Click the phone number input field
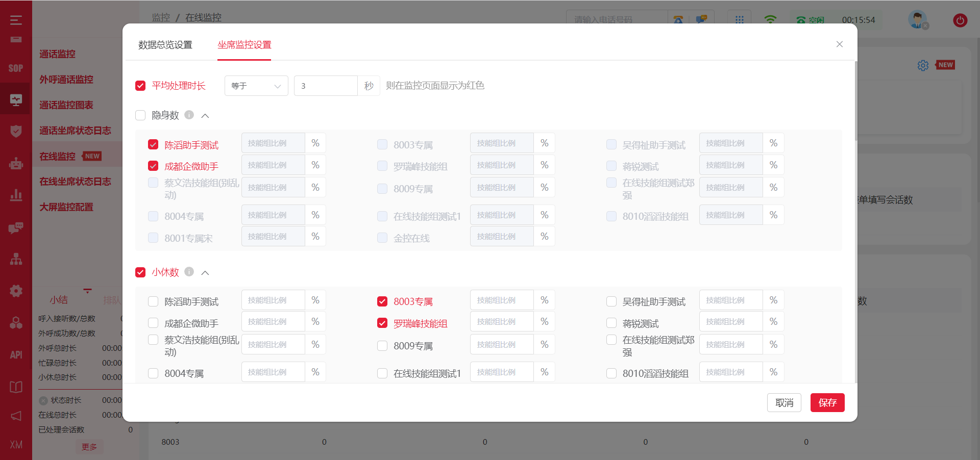 point(617,20)
